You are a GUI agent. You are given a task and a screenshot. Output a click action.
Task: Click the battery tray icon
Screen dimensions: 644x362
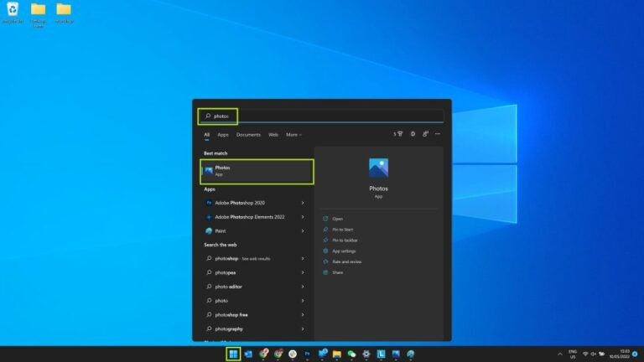[602, 354]
